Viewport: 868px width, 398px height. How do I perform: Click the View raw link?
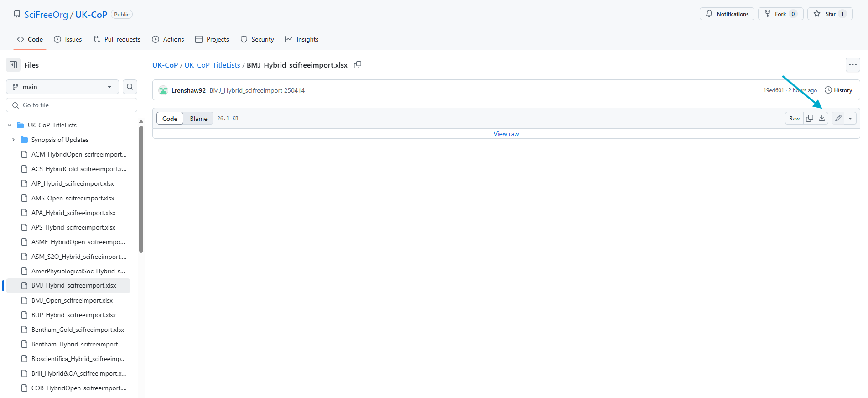[506, 134]
